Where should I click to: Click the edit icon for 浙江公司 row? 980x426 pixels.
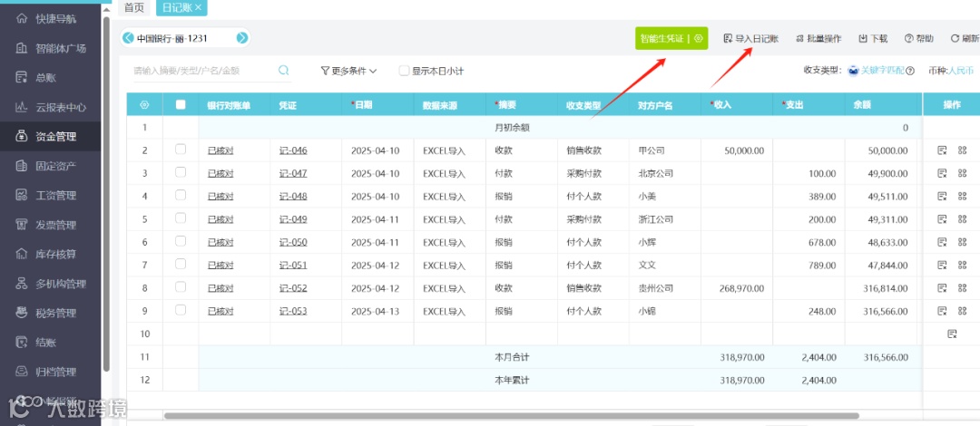click(x=942, y=218)
